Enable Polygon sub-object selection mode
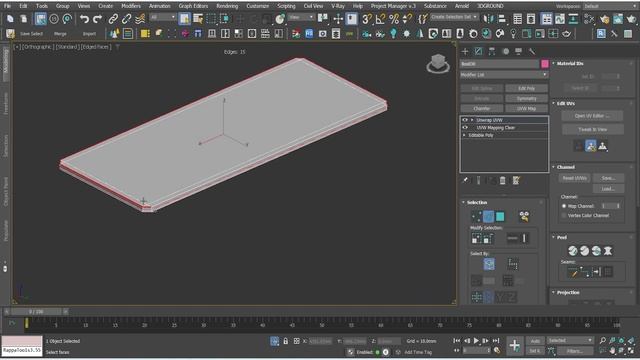The image size is (640, 360). [x=500, y=216]
